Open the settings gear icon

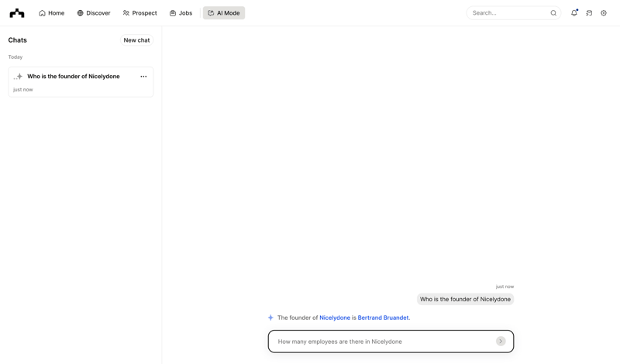point(604,13)
